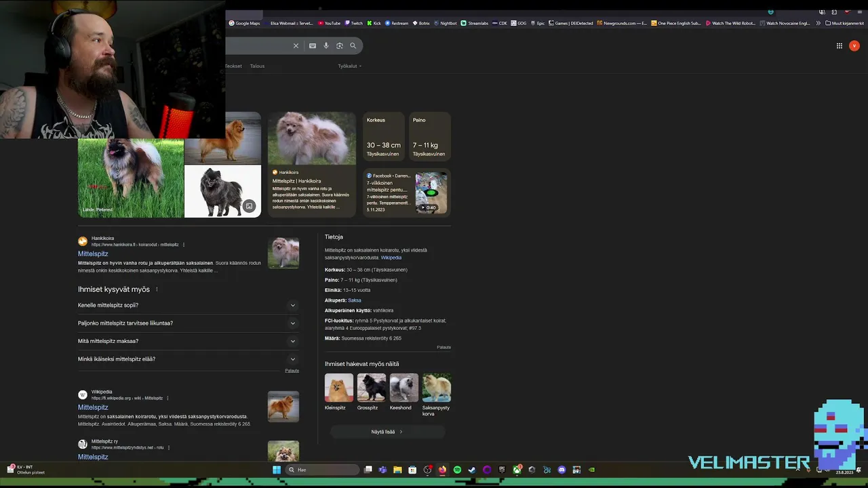Open the Google account avatar

pyautogui.click(x=854, y=45)
